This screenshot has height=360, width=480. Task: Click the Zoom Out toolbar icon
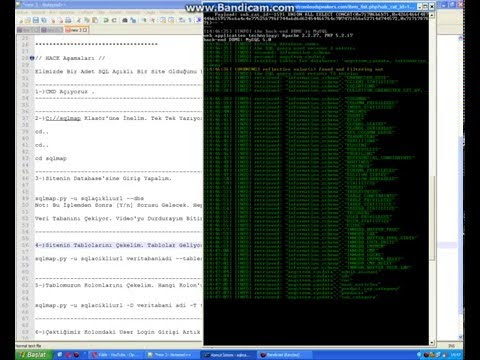coord(153,20)
